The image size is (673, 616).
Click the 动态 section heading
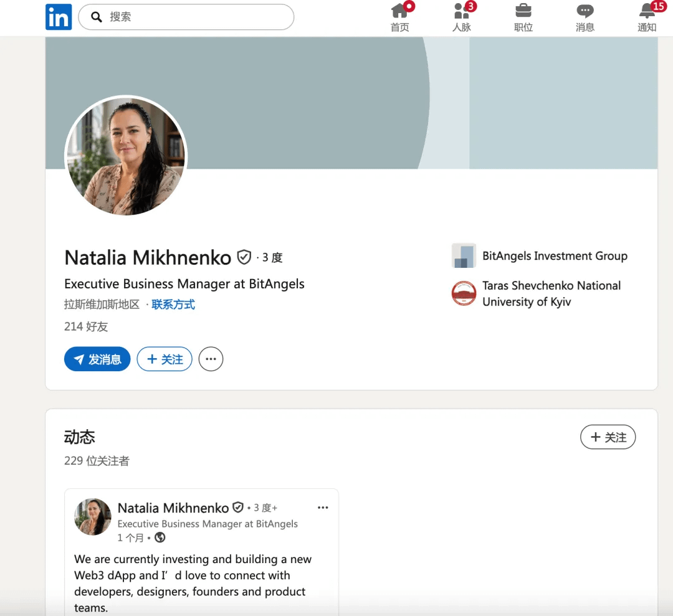(x=79, y=437)
